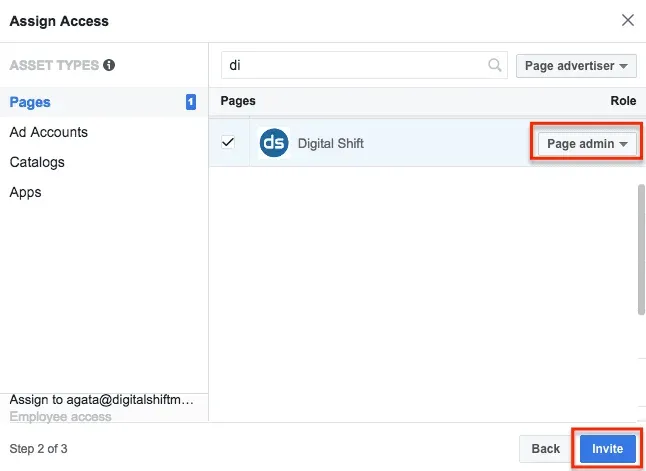Open the Page admin role dropdown

(x=587, y=144)
